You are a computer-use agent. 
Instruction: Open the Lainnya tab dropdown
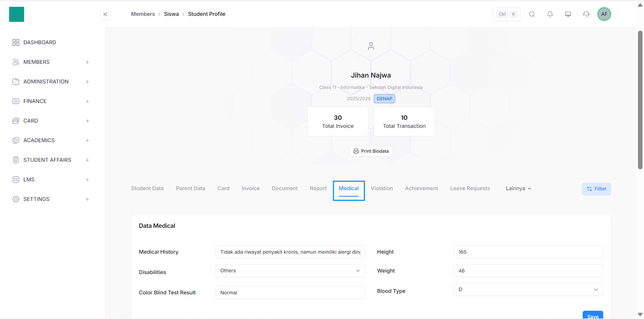tap(518, 188)
